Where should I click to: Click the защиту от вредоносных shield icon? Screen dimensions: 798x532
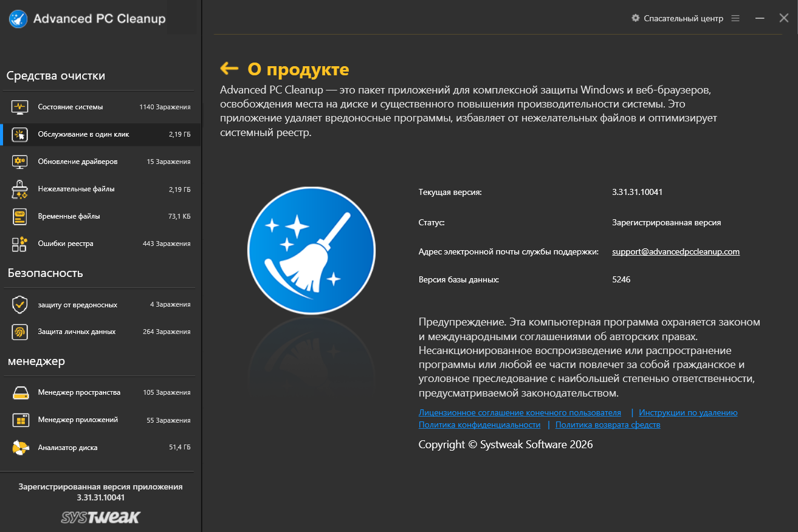click(20, 304)
